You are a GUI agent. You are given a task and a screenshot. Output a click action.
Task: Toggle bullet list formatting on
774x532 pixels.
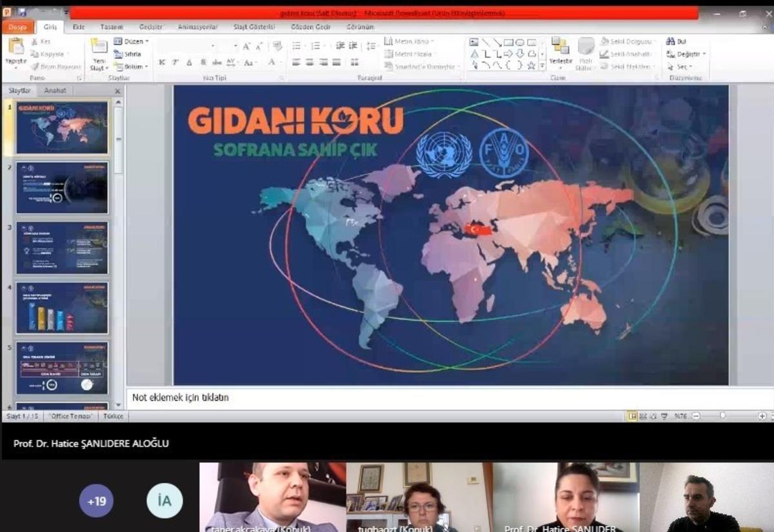297,46
